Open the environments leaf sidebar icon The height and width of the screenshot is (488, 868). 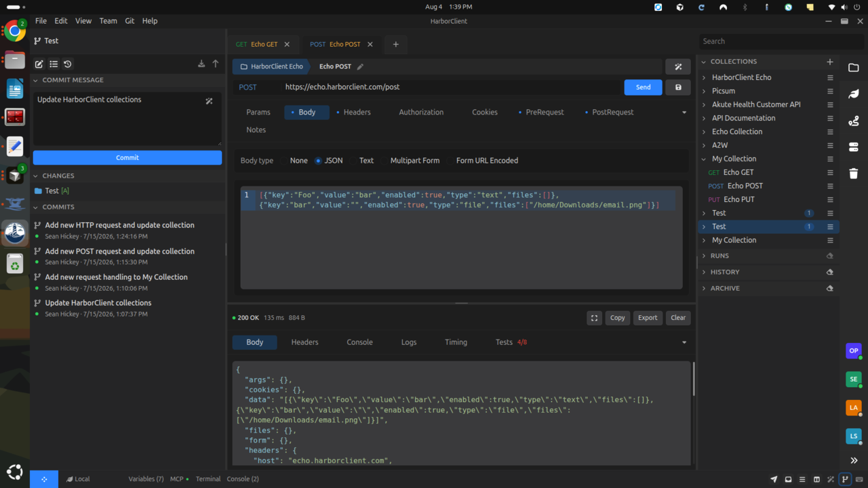[854, 94]
